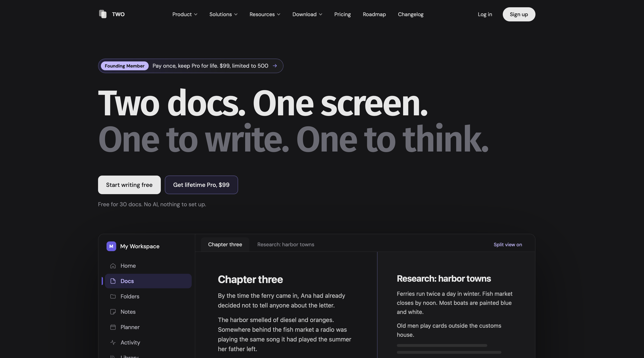The height and width of the screenshot is (358, 644).
Task: Click the Founding Member badge
Action: pyautogui.click(x=124, y=66)
